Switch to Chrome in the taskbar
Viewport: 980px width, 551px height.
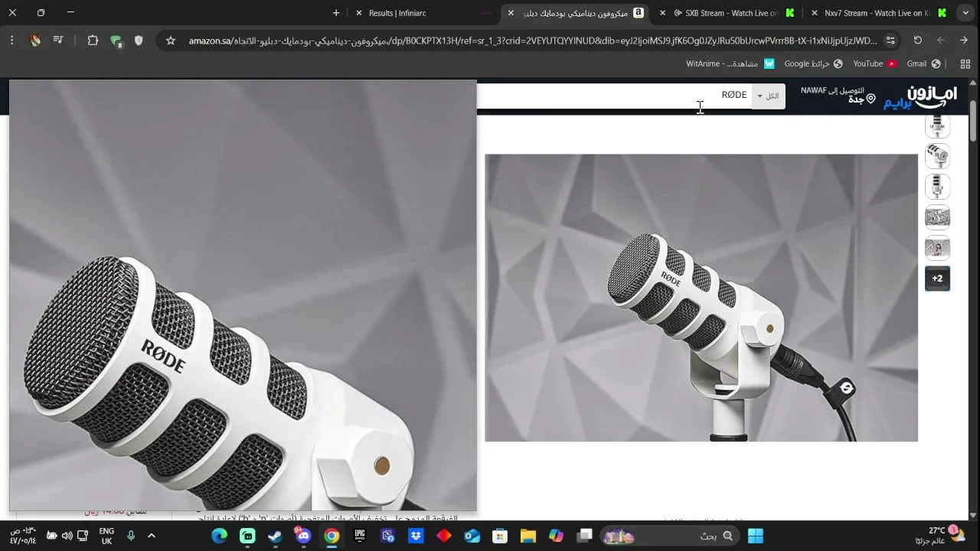click(332, 536)
